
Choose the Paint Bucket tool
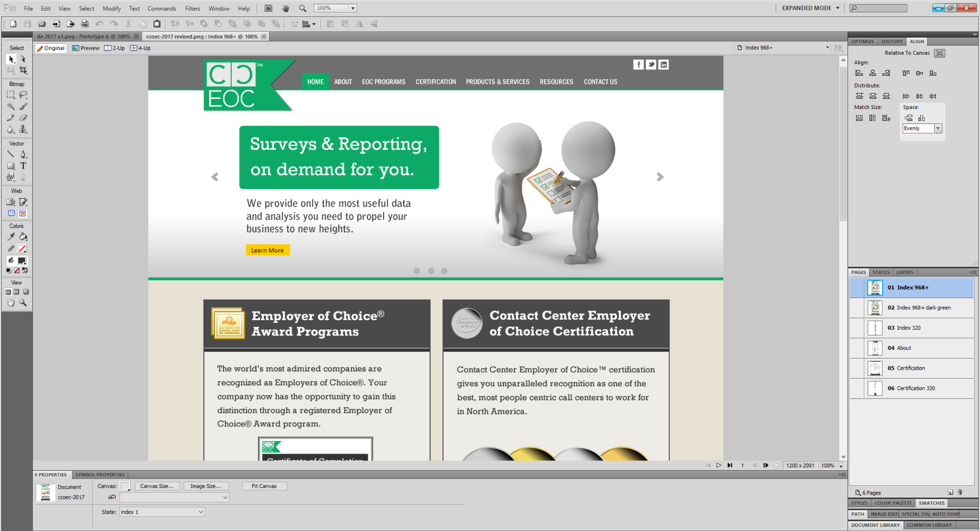coord(23,237)
